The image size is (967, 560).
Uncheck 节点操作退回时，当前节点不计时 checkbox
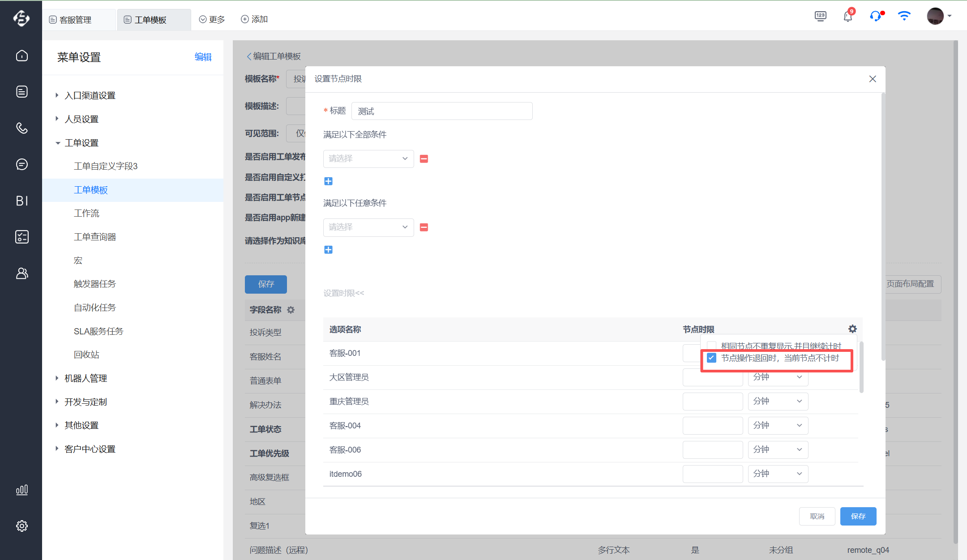(x=711, y=358)
